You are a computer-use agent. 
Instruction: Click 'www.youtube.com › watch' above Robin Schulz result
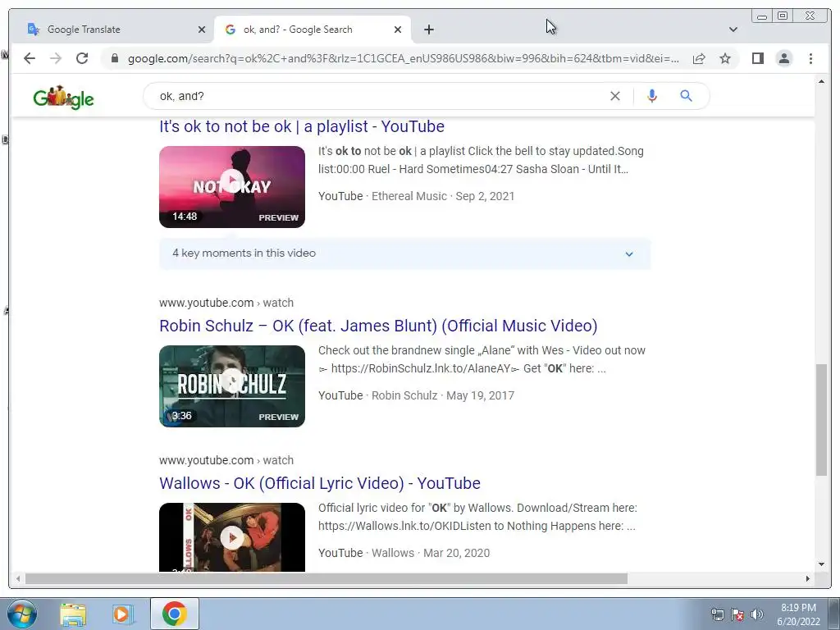coord(226,303)
